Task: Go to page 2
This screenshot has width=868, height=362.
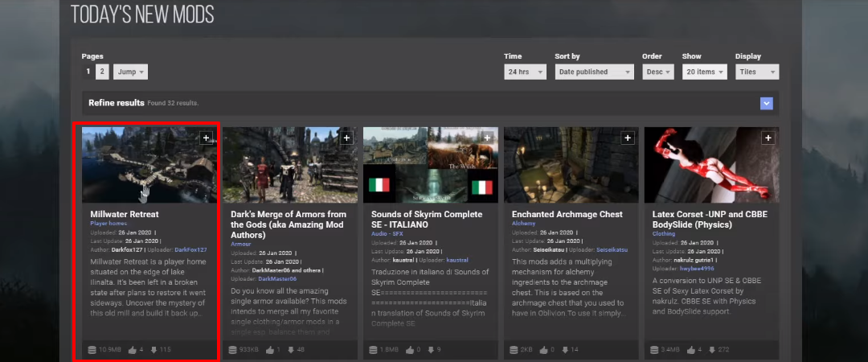Action: tap(102, 72)
